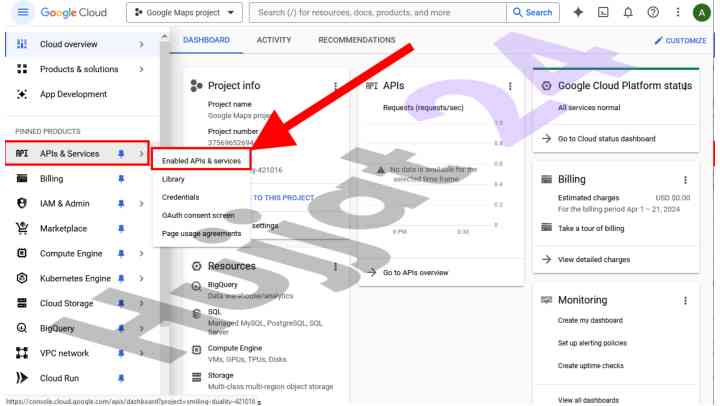720x406 pixels.
Task: Select the DASHBOARD tab
Action: click(x=206, y=40)
